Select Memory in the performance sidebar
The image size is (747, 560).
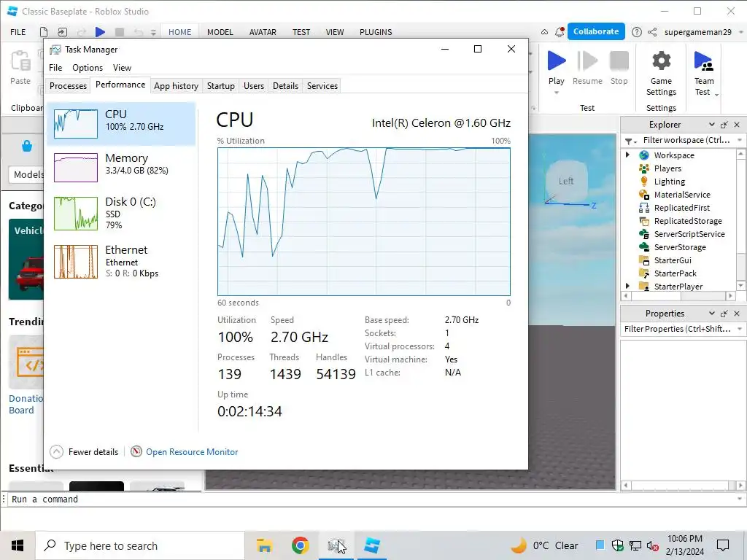click(122, 167)
